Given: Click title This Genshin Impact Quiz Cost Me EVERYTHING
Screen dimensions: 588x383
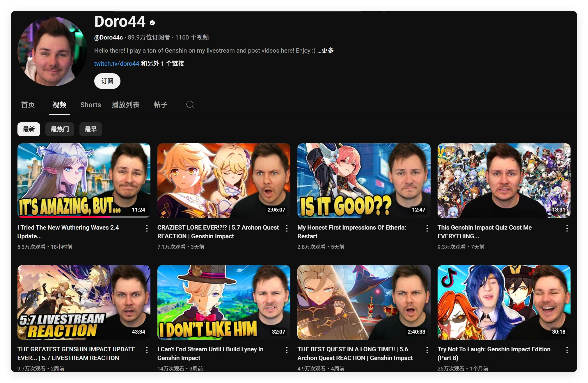Looking at the screenshot, I should click(485, 232).
